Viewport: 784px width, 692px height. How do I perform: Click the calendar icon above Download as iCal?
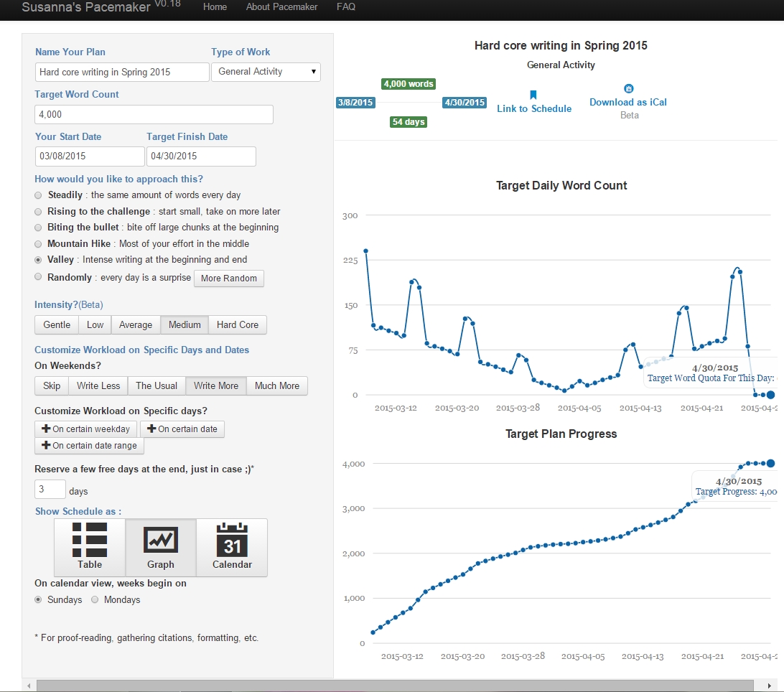click(628, 88)
